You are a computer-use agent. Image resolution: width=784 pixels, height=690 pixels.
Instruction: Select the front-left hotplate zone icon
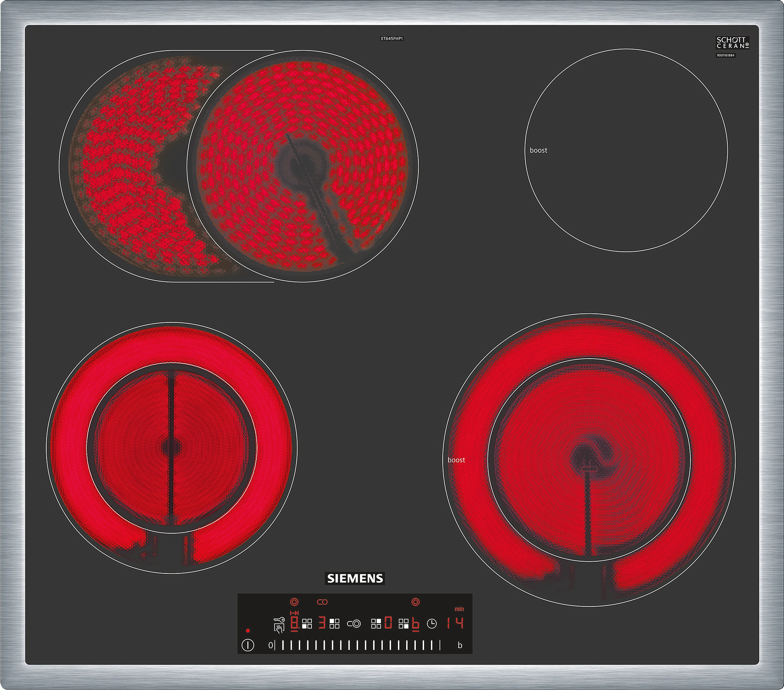(x=307, y=624)
